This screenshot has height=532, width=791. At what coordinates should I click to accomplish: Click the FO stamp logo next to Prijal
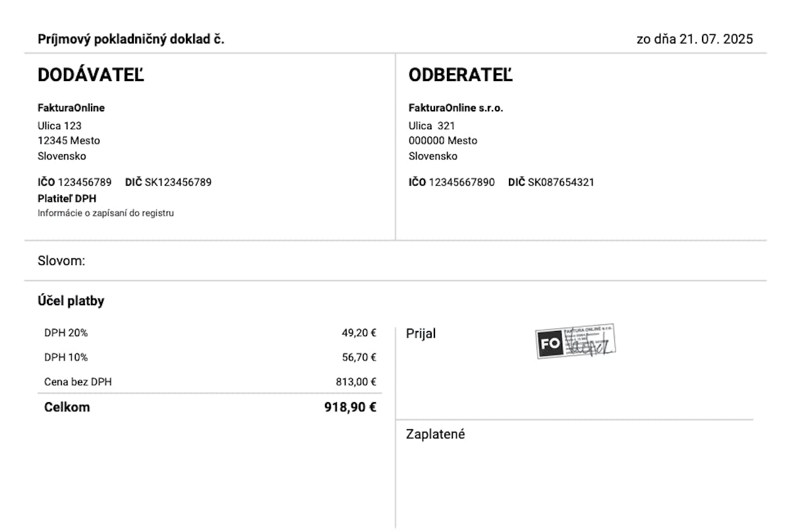[x=549, y=343]
